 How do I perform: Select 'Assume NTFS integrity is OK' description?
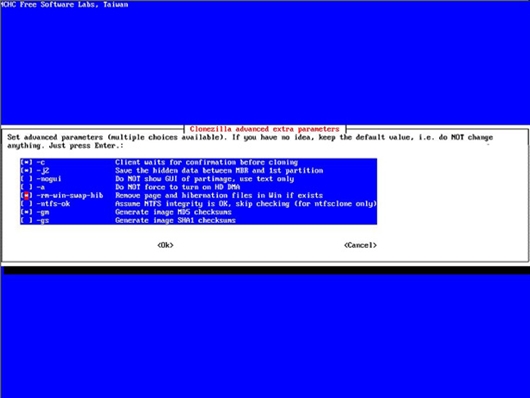(x=246, y=204)
